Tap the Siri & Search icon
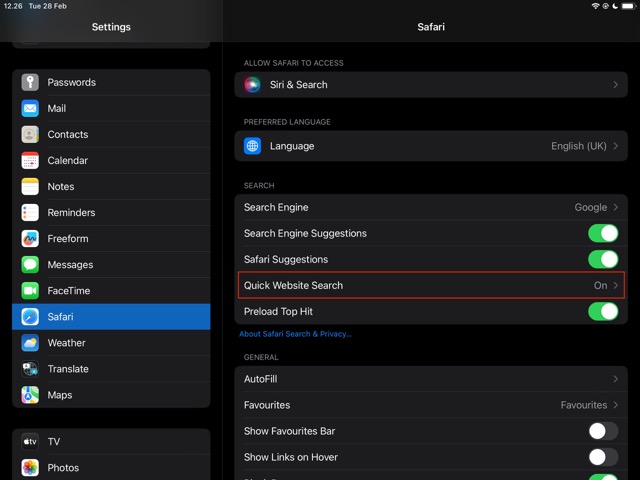This screenshot has height=480, width=640. (x=253, y=85)
